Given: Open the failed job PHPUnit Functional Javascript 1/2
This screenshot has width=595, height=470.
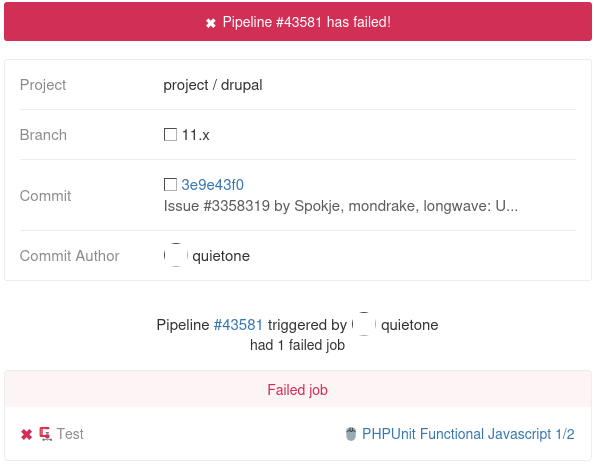Looking at the screenshot, I should tap(468, 434).
